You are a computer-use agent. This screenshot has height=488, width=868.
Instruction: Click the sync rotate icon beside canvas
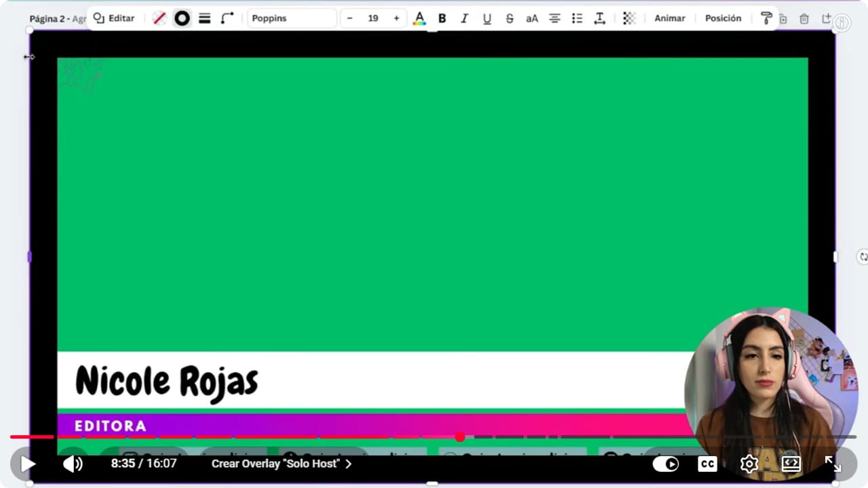[863, 257]
